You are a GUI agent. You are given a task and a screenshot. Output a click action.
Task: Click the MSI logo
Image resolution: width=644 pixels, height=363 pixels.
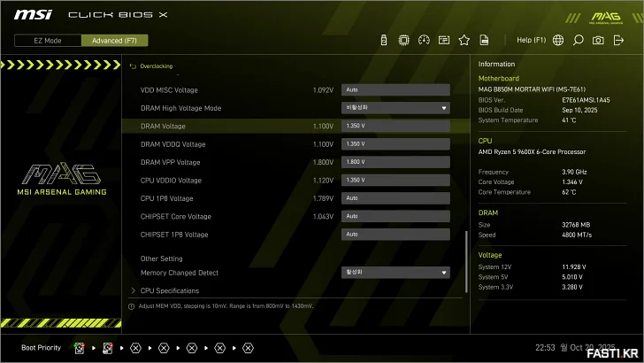click(x=33, y=15)
